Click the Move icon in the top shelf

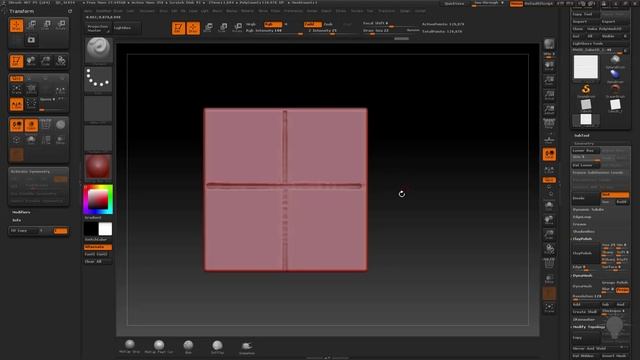tap(208, 28)
